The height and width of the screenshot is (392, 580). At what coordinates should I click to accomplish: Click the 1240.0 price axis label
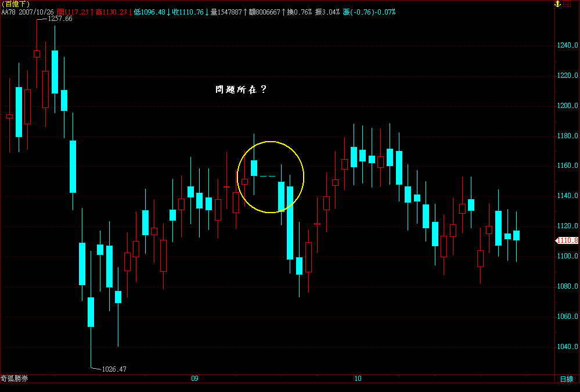pyautogui.click(x=567, y=45)
